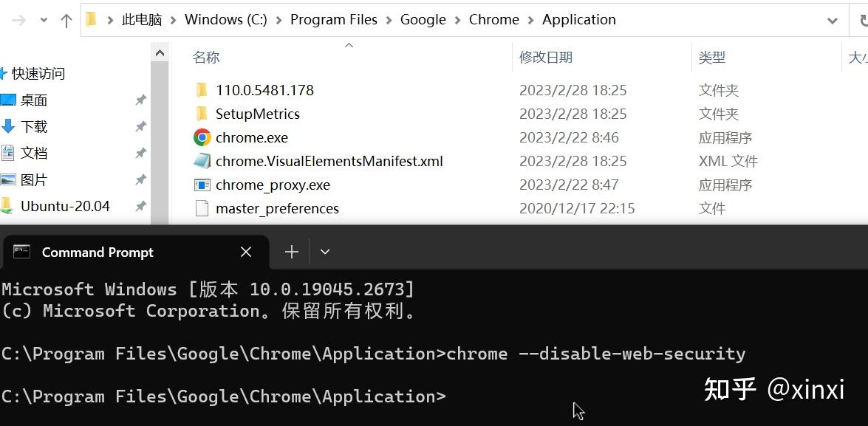
Task: Open the 110.0.5481.178 folder icon
Action: tap(202, 89)
